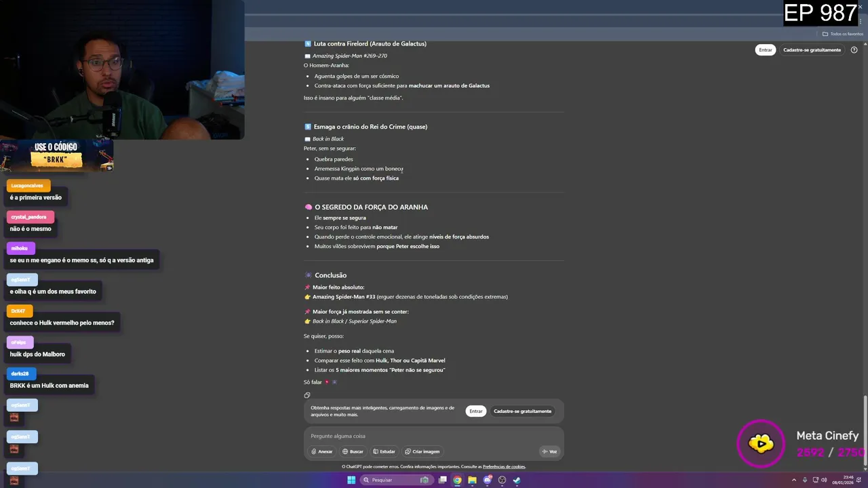Open the volume speaker tray icon
Image resolution: width=868 pixels, height=488 pixels.
coord(824,480)
